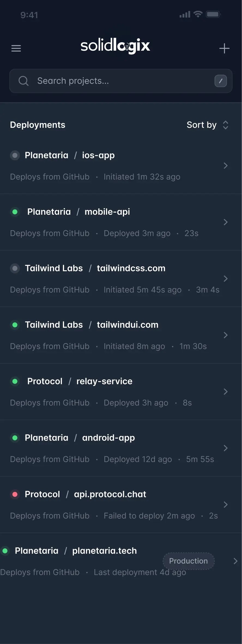This screenshot has height=644, width=242.
Task: Click the solidlogix logo
Action: click(115, 46)
